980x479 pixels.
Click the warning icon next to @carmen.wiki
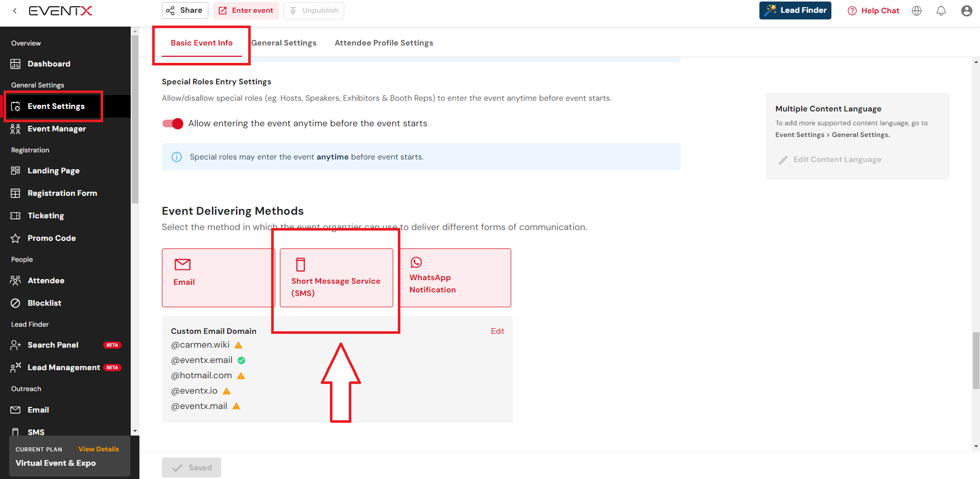tap(238, 345)
